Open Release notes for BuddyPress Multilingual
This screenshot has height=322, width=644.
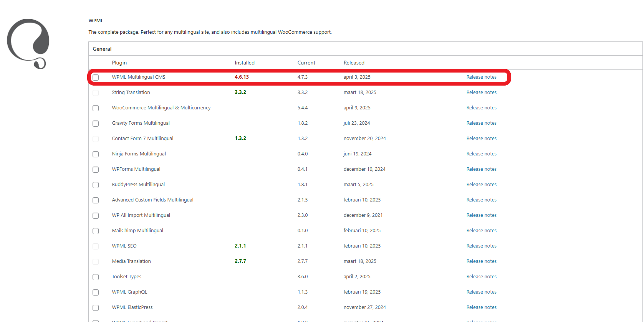click(482, 185)
